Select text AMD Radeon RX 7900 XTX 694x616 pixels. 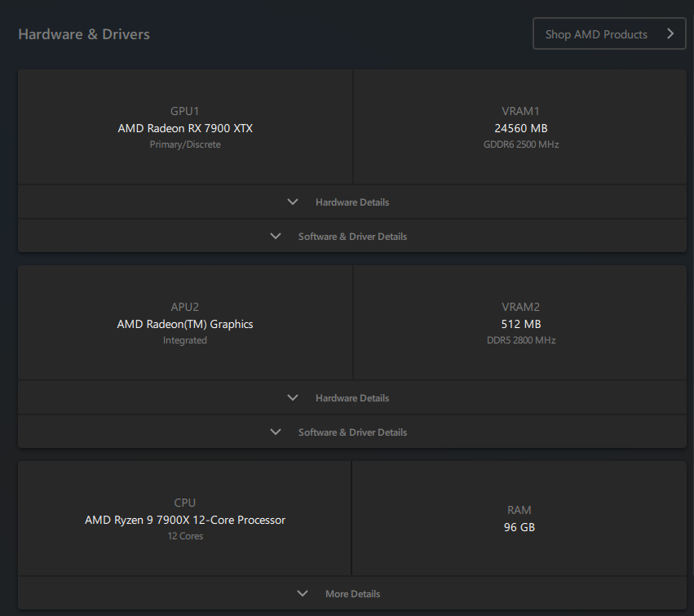coord(185,128)
